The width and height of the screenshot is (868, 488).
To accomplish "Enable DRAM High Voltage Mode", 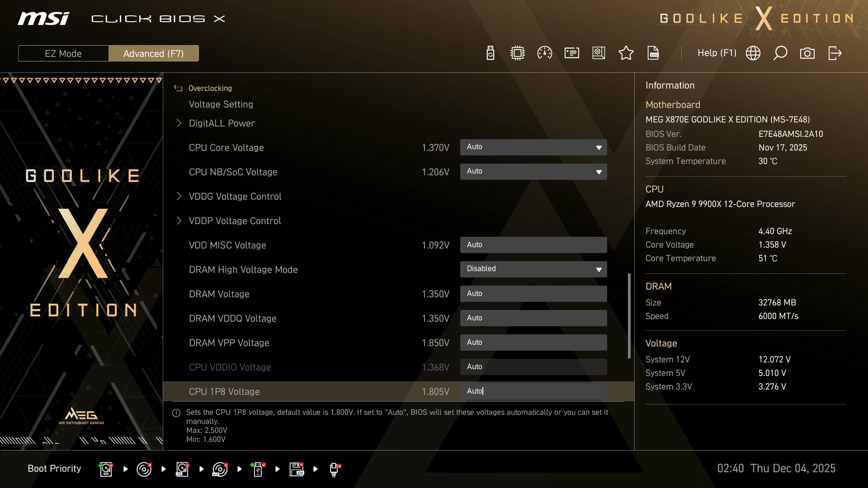I will 533,269.
